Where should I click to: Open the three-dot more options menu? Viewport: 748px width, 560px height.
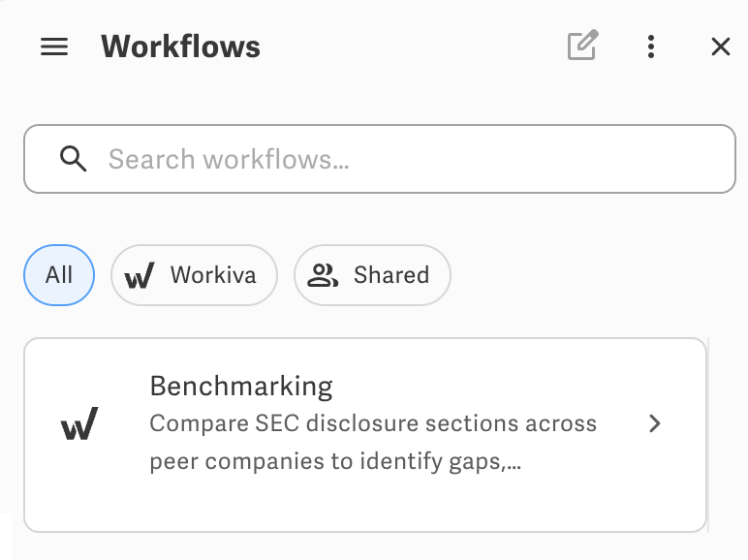pos(651,47)
